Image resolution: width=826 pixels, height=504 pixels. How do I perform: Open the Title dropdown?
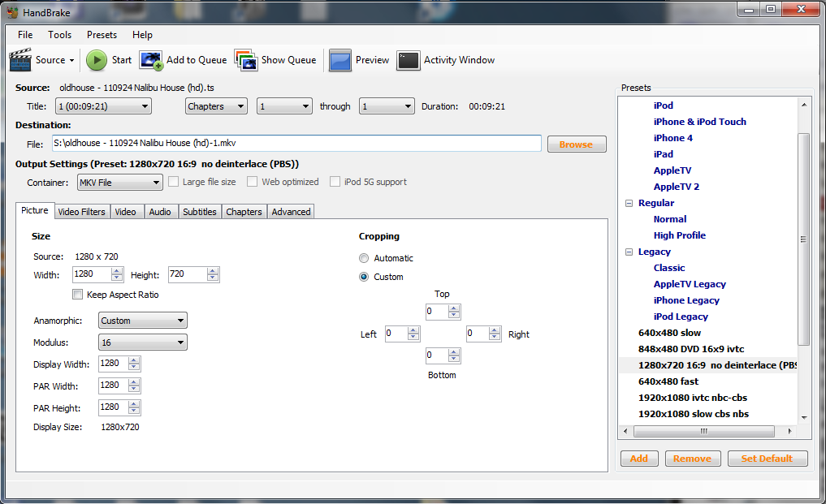point(103,106)
